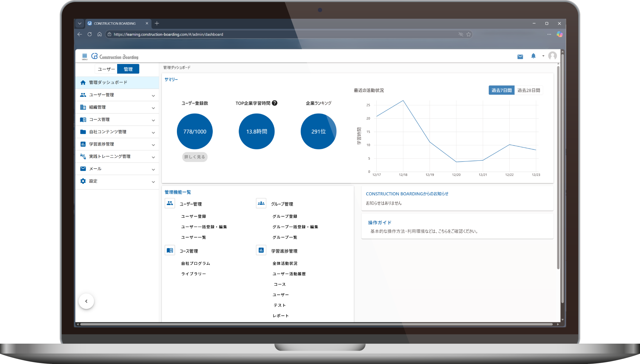
Task: Click the グループ管理 group icon tile
Action: 261,203
